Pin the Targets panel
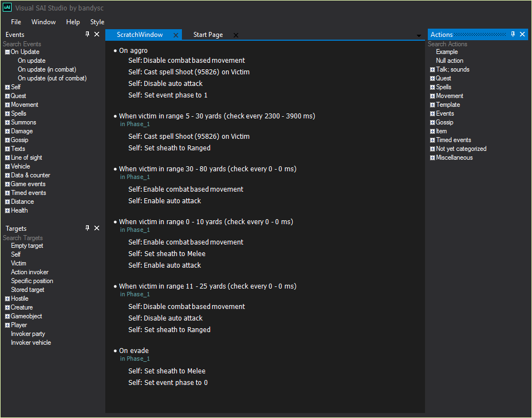The height and width of the screenshot is (418, 532). [87, 228]
